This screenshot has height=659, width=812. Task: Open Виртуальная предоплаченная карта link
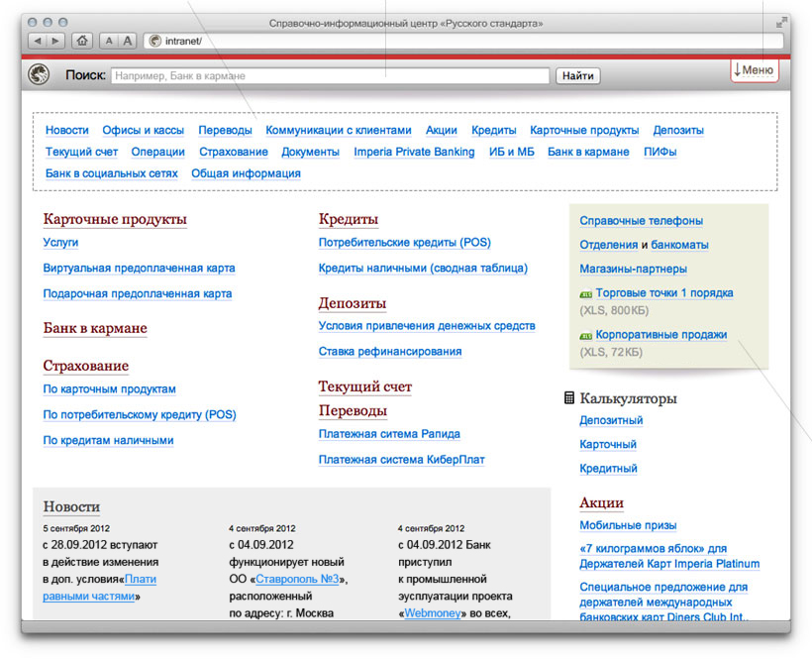139,268
